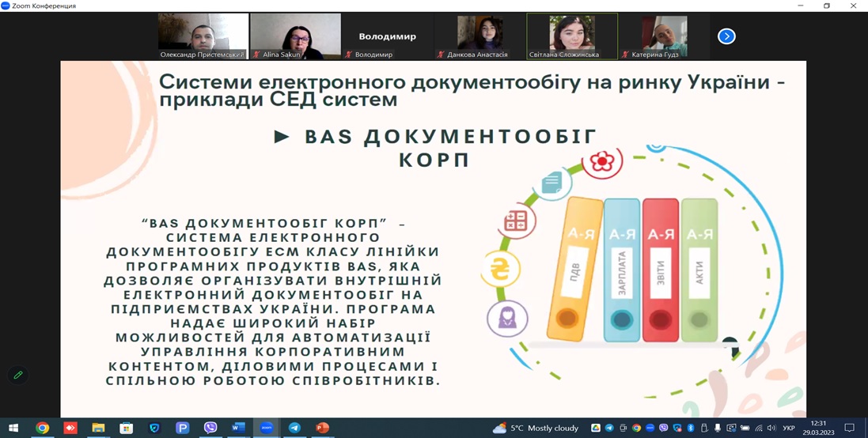This screenshot has width=868, height=438.
Task: Click Telegram icon in system tray
Action: 609,428
